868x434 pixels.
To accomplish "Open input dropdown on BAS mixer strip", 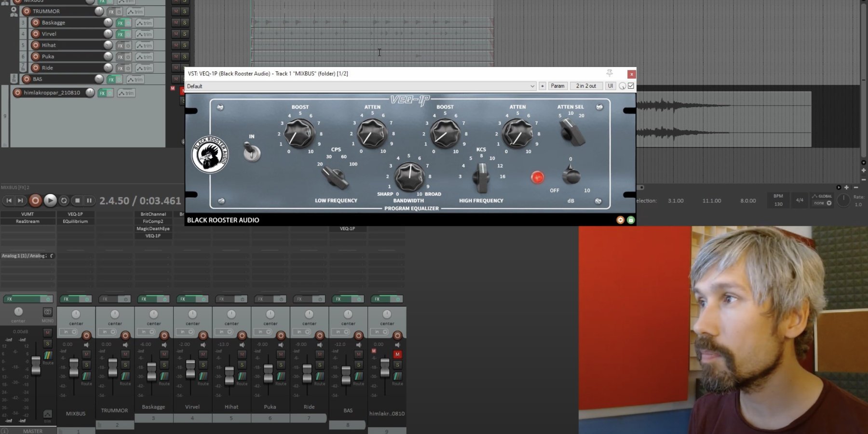I will point(340,332).
